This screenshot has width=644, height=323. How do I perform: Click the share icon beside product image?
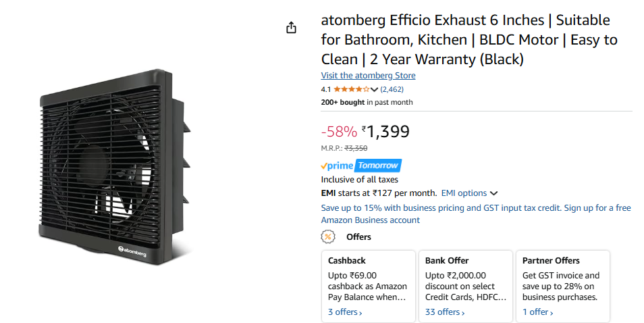(291, 28)
